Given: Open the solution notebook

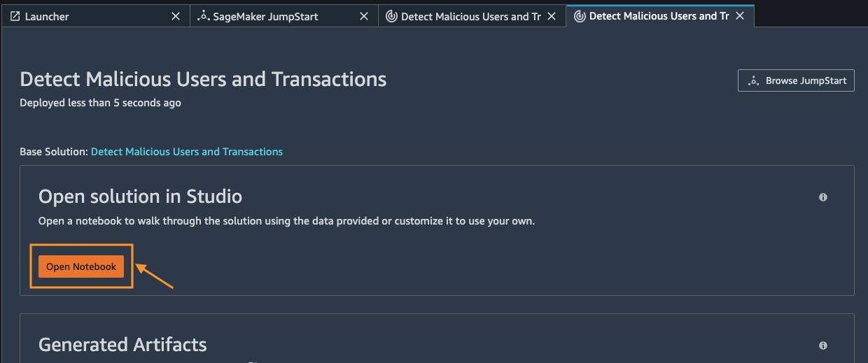Looking at the screenshot, I should click(x=81, y=266).
